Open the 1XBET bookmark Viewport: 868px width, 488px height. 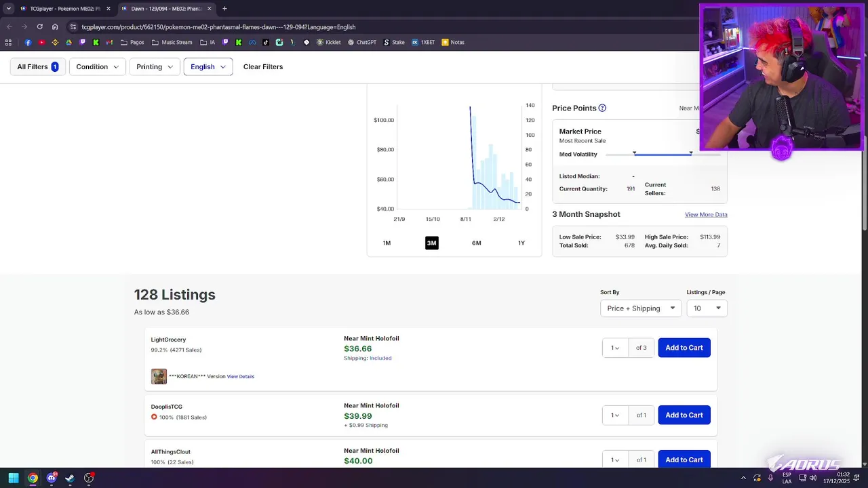tap(422, 42)
